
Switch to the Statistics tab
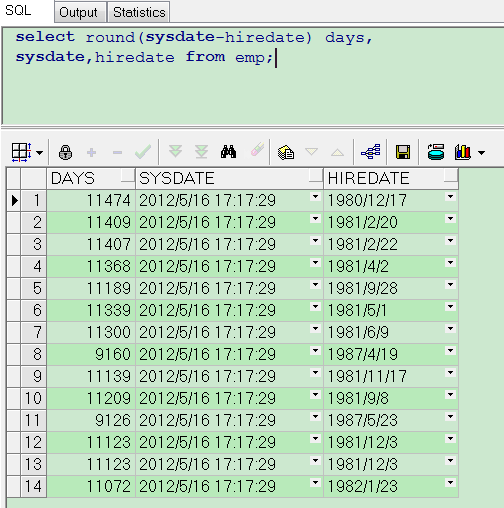point(139,12)
